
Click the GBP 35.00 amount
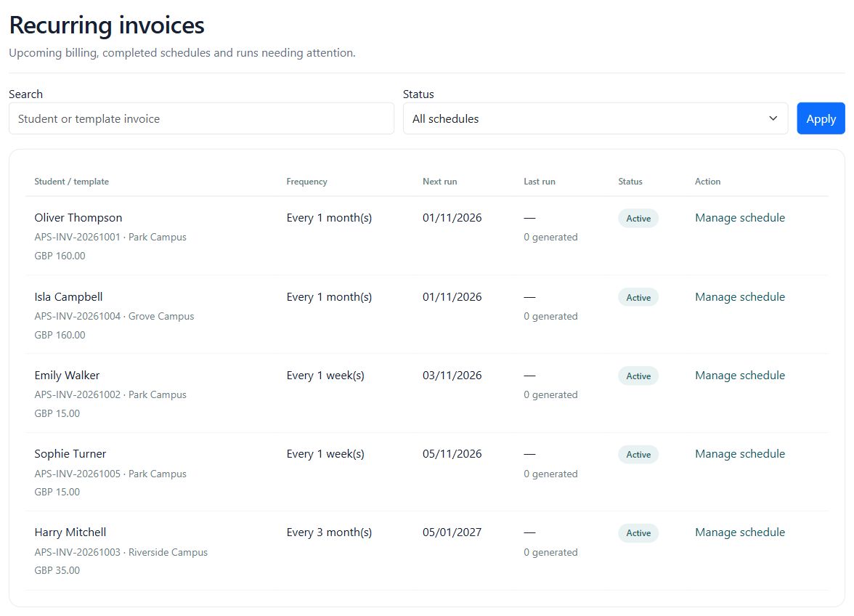coord(57,570)
